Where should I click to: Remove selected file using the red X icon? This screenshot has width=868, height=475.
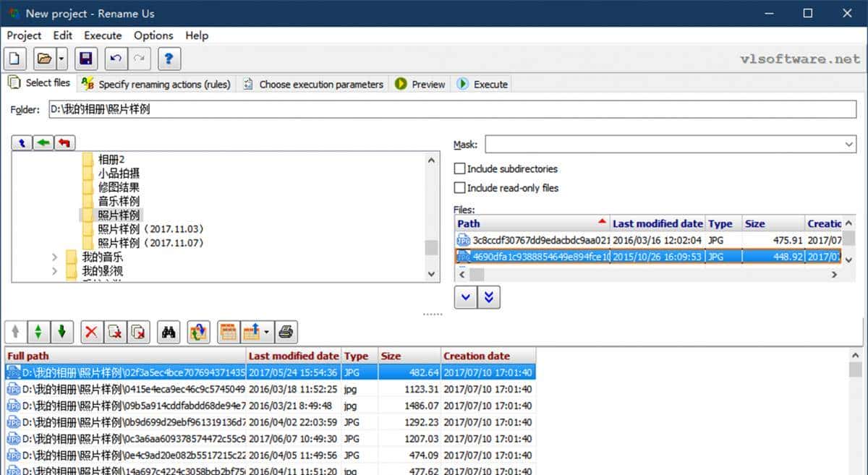pos(91,332)
